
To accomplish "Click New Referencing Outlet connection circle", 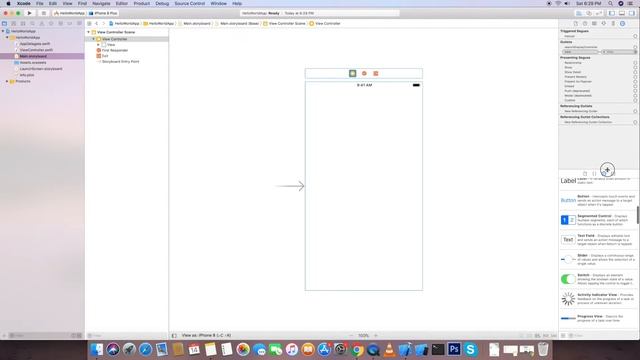I will (635, 111).
